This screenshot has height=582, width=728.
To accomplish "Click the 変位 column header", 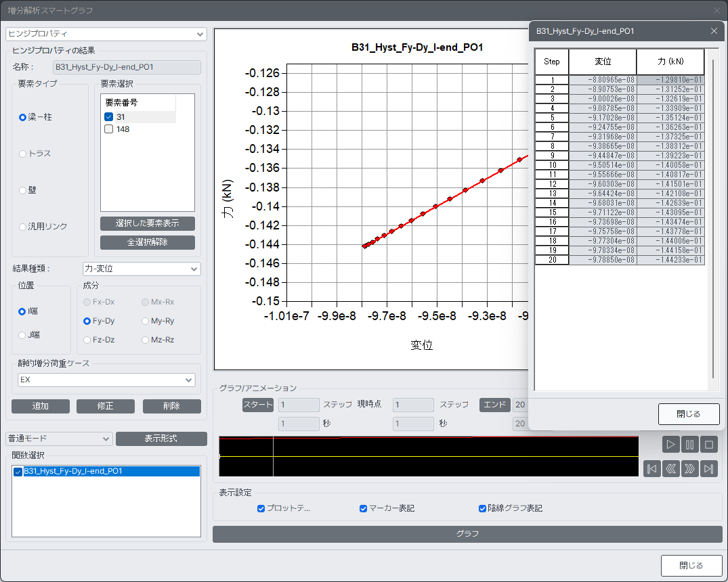I will 602,62.
